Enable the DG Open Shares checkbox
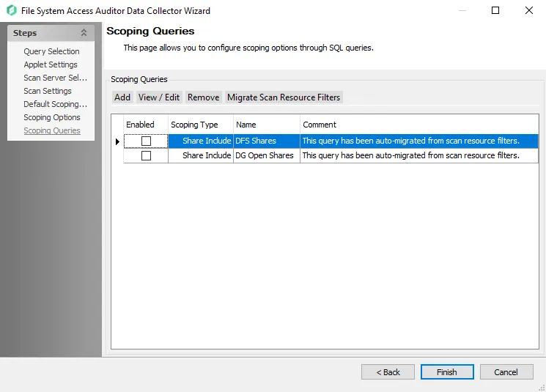This screenshot has height=392, width=546. (147, 155)
